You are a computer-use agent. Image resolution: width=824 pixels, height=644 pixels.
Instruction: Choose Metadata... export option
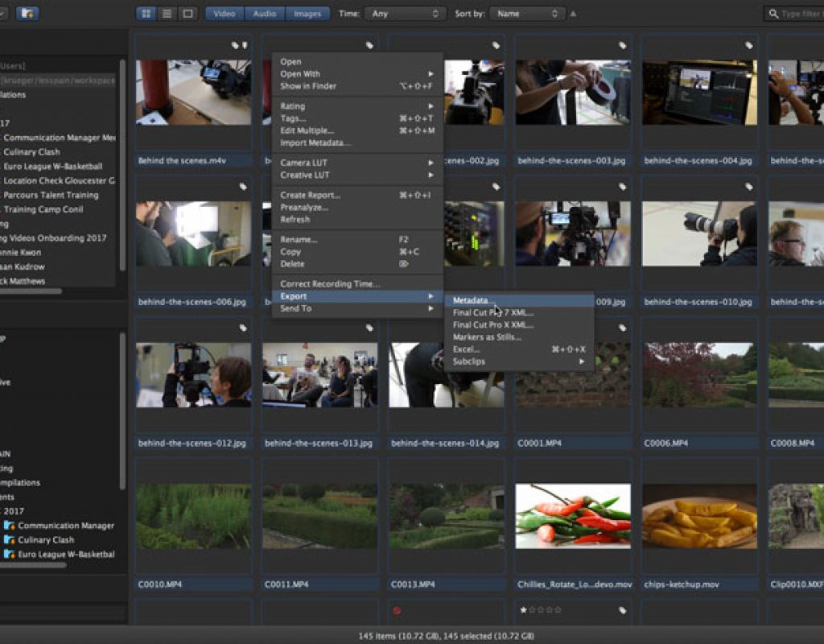[519, 300]
